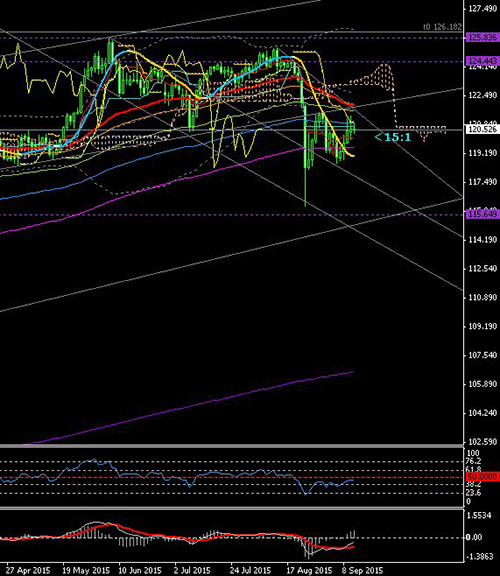Click the 19 May 2015 date label

86,570
